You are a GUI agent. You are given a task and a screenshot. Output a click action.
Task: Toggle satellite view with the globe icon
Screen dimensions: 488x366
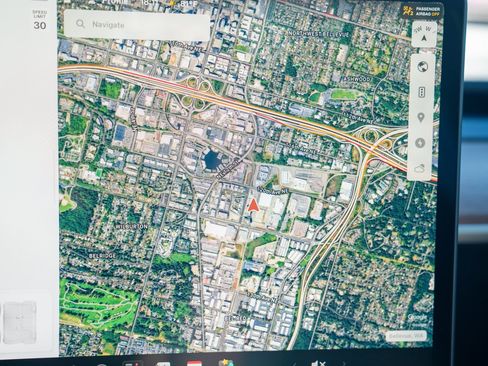(x=422, y=67)
